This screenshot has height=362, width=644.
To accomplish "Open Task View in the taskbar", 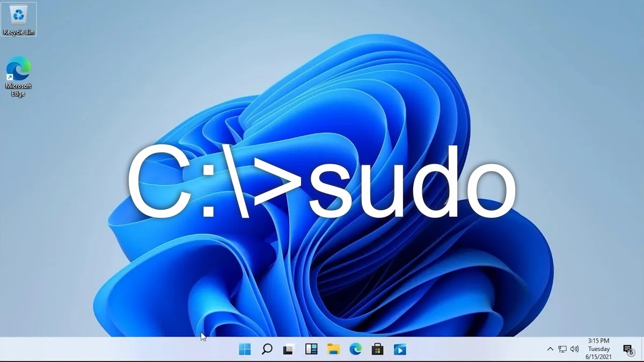I will [289, 350].
